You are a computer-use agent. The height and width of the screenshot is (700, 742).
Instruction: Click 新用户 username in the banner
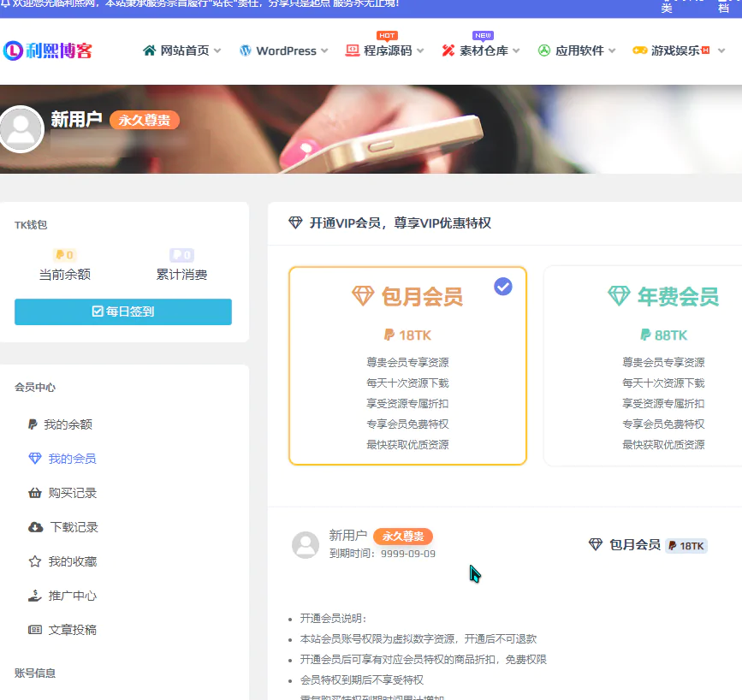click(x=76, y=119)
